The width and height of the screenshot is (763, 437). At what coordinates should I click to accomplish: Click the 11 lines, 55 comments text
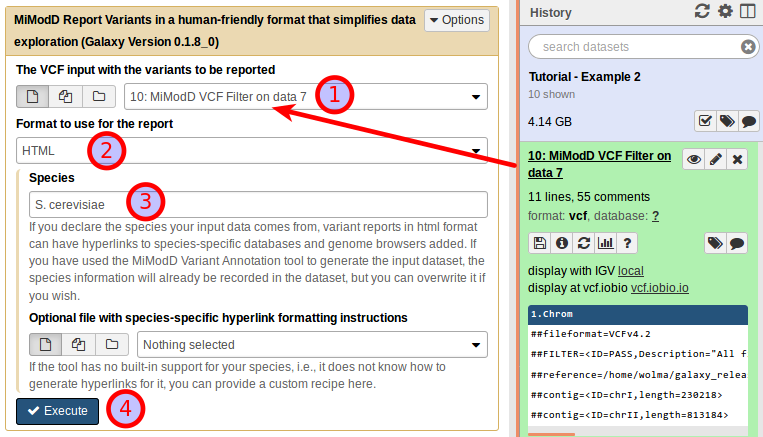[x=589, y=197]
